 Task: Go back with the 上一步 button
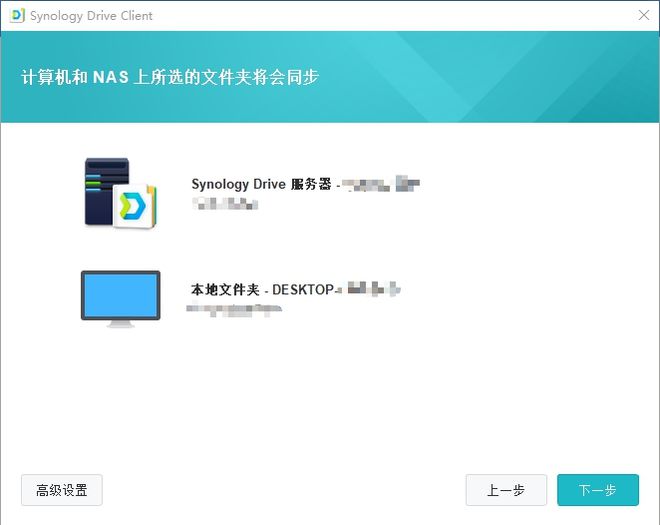click(506, 490)
